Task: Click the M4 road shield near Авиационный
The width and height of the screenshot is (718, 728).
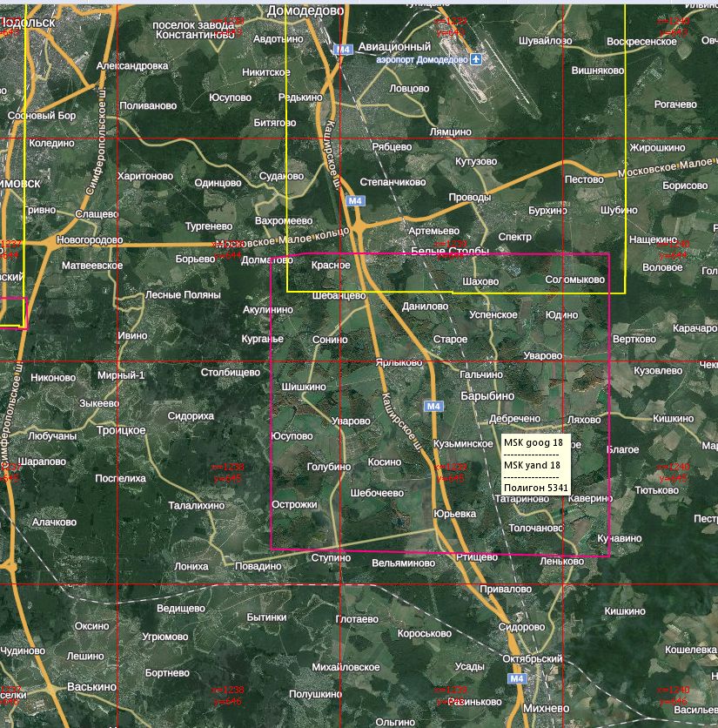Action: [344, 50]
